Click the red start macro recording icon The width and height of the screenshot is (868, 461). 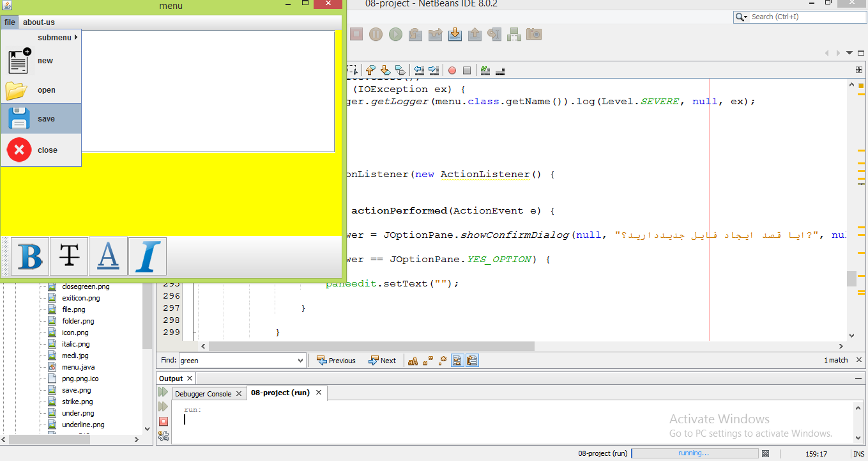pos(452,70)
